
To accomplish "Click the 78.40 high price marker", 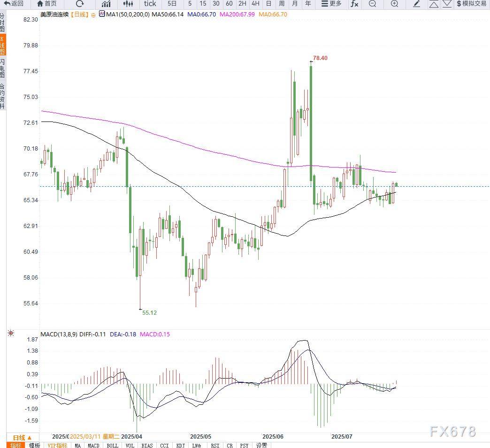I will (320, 58).
